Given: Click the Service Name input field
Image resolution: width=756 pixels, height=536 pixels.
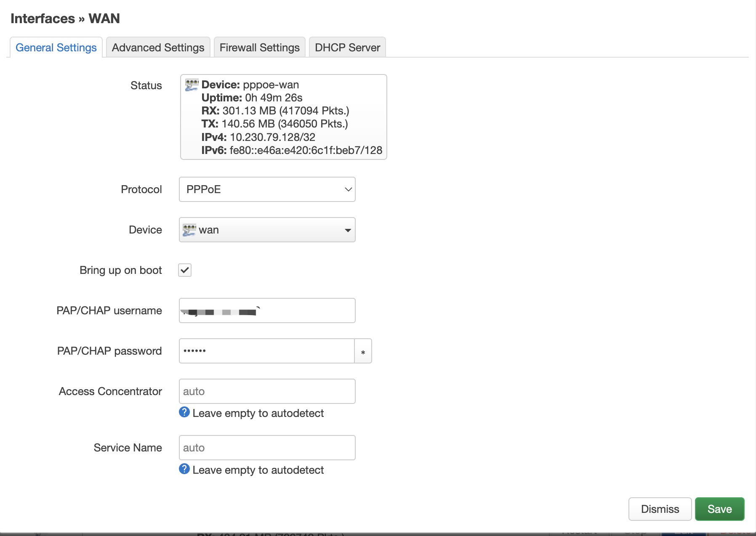Looking at the screenshot, I should (x=267, y=447).
